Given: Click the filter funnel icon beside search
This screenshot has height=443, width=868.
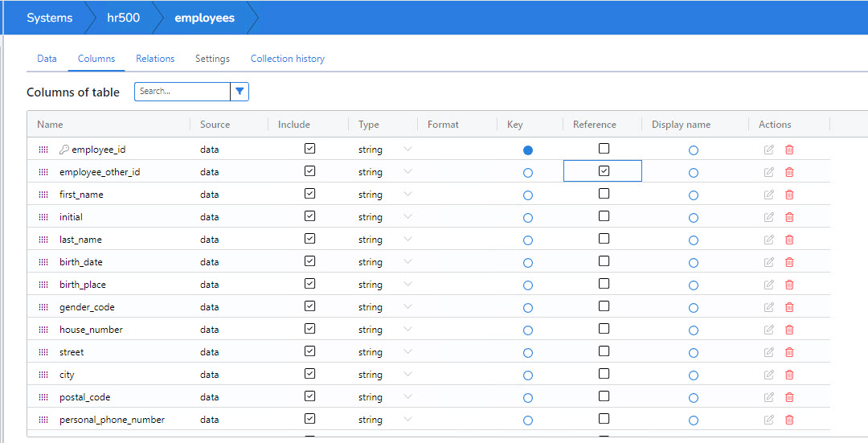Looking at the screenshot, I should pos(240,92).
